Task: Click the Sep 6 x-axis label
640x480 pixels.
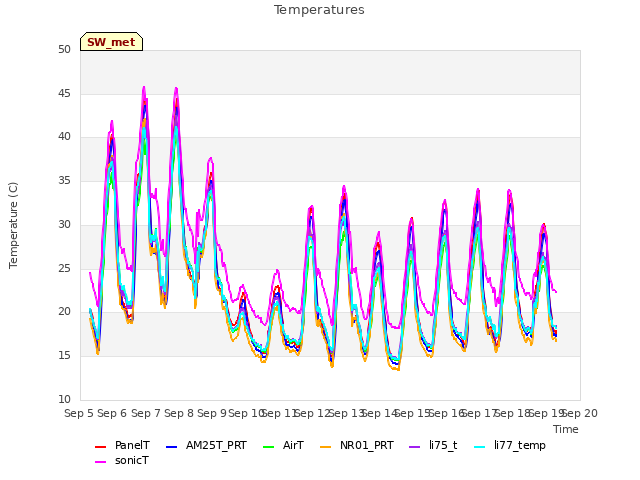Action: [112, 413]
